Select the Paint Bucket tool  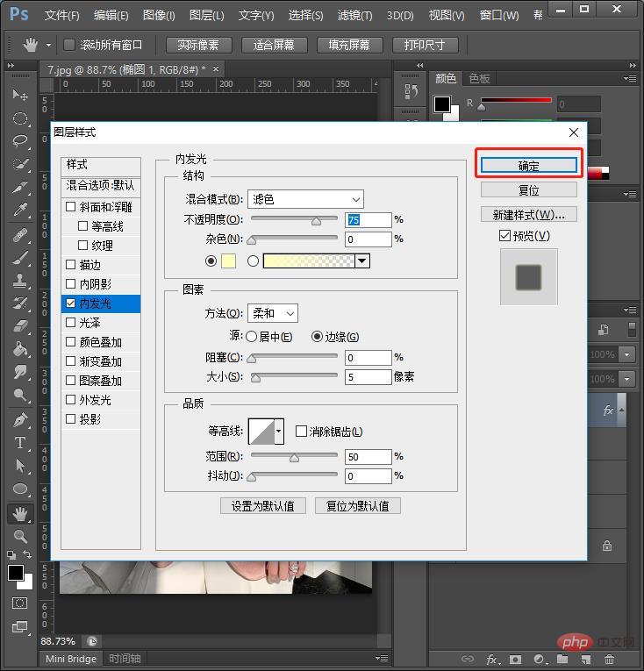[x=19, y=349]
